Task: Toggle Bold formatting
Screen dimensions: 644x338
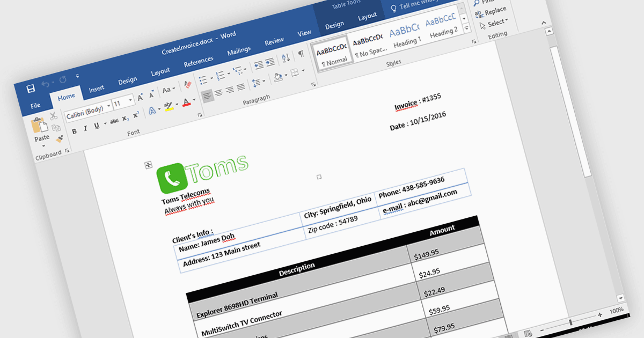Action: [x=74, y=131]
